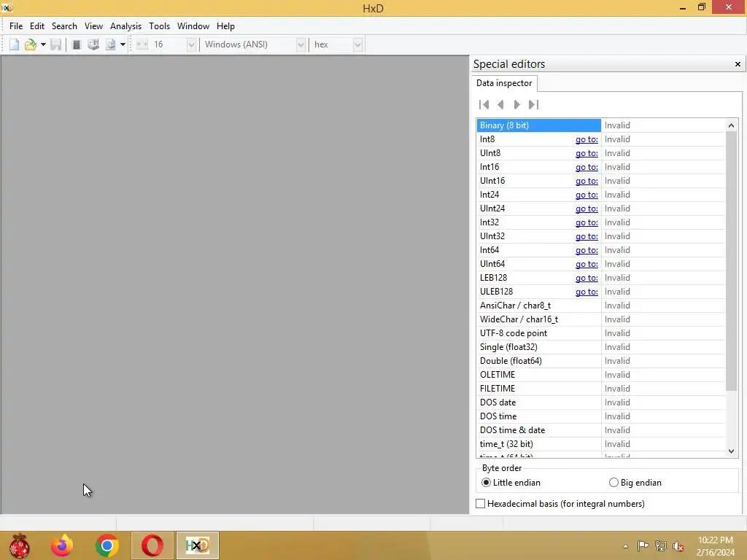The image size is (747, 560).
Task: Select the Binary (8 bit) row
Action: [600, 125]
